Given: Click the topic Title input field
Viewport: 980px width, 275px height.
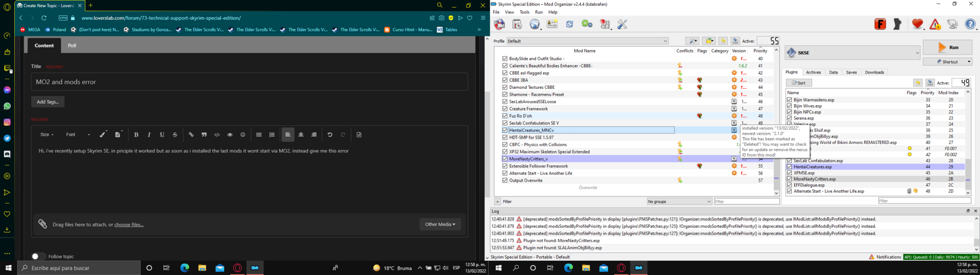Looking at the screenshot, I should tap(250, 82).
